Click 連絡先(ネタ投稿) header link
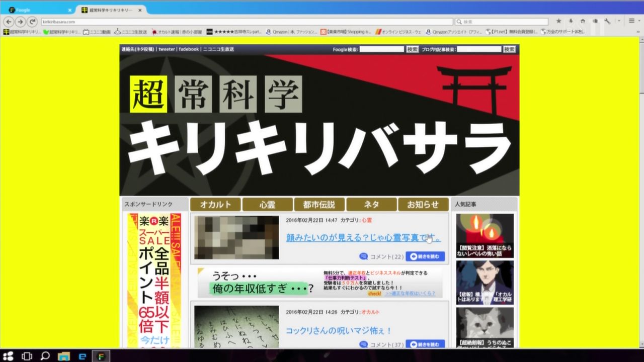Image resolution: width=644 pixels, height=362 pixels. pos(138,49)
